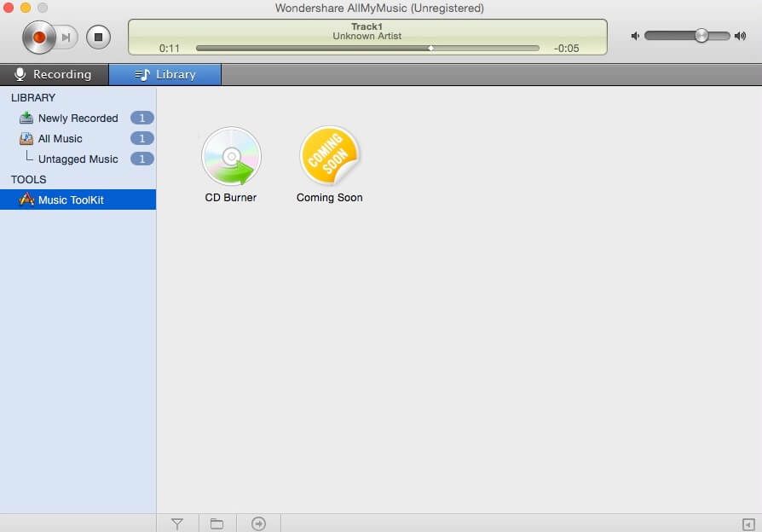
Task: Click the Track1 title in the display
Action: pos(367,26)
